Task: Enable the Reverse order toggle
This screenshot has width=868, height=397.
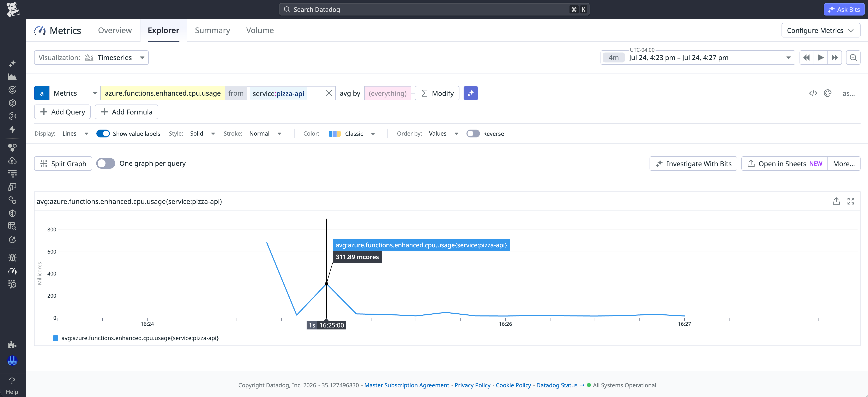Action: click(x=473, y=134)
